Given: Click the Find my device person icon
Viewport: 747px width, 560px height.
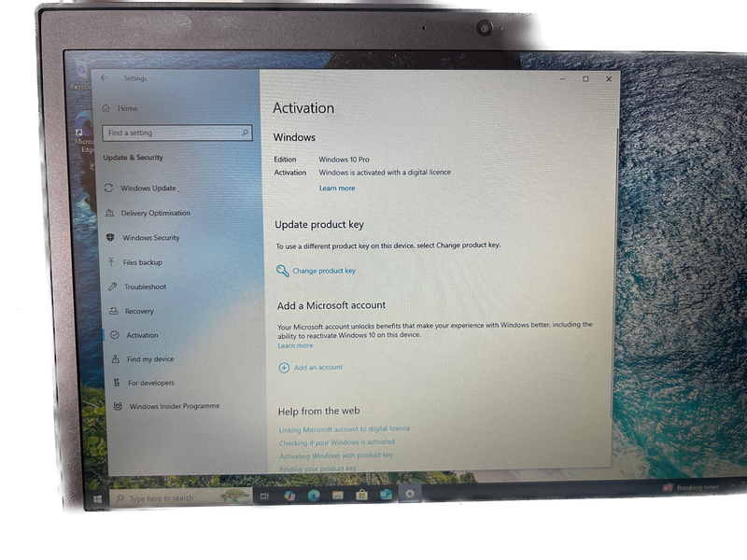Looking at the screenshot, I should point(115,358).
